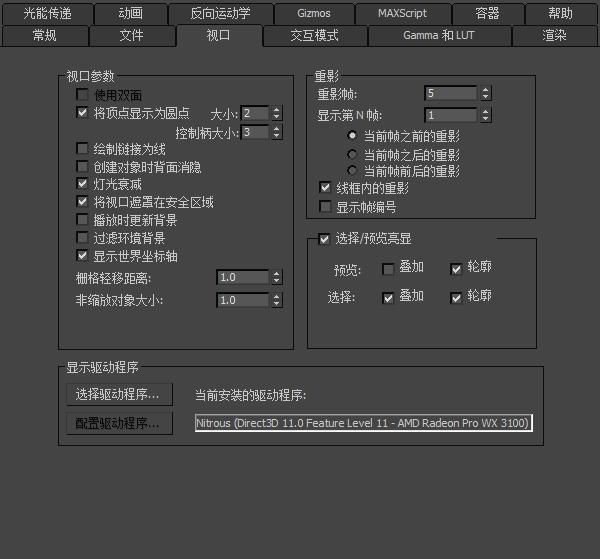The height and width of the screenshot is (559, 600).
Task: Switch to the 常规 tab
Action: point(45,36)
